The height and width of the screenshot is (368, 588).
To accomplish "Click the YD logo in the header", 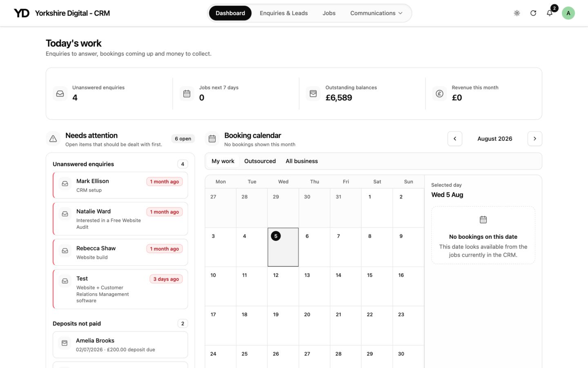I will 22,13.
